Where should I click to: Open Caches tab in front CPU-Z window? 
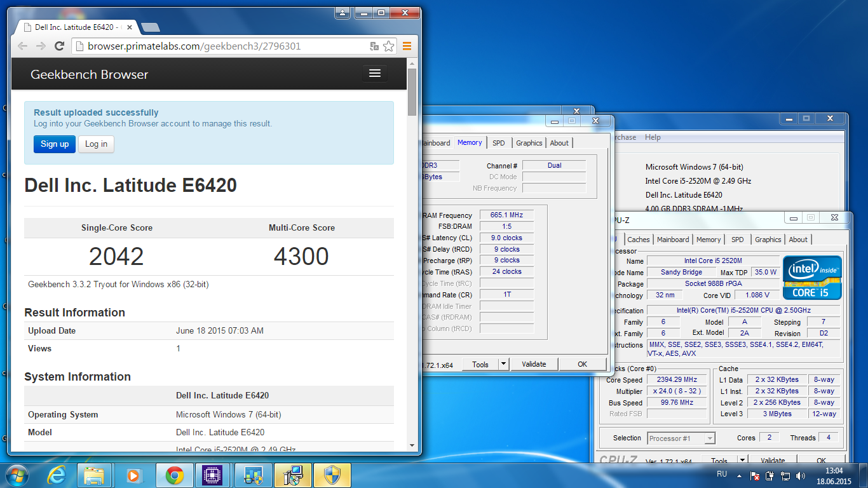pyautogui.click(x=639, y=240)
